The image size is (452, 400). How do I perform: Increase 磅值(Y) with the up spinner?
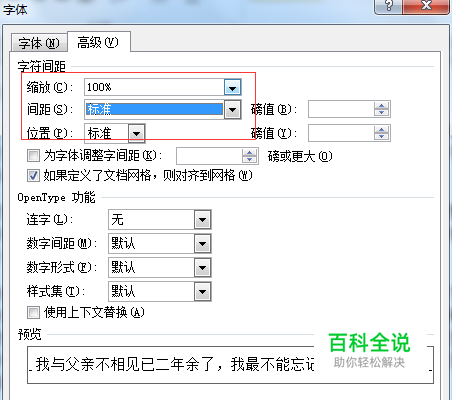point(381,130)
